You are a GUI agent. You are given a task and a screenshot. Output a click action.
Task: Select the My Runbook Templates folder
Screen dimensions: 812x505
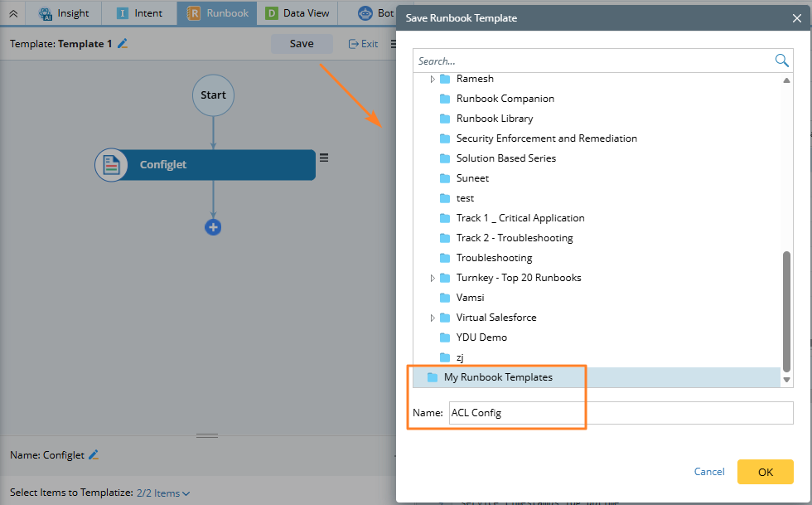(498, 377)
